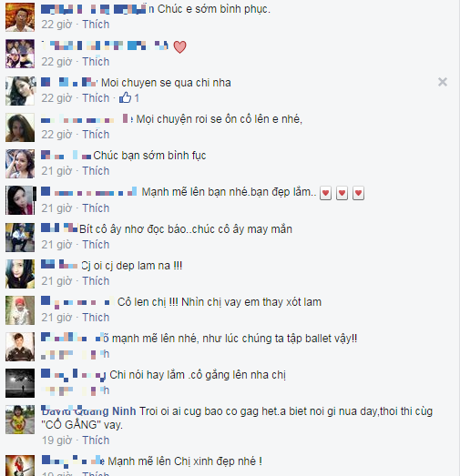Like the "Chúc bạn sớm bình fục" comment

pos(96,171)
